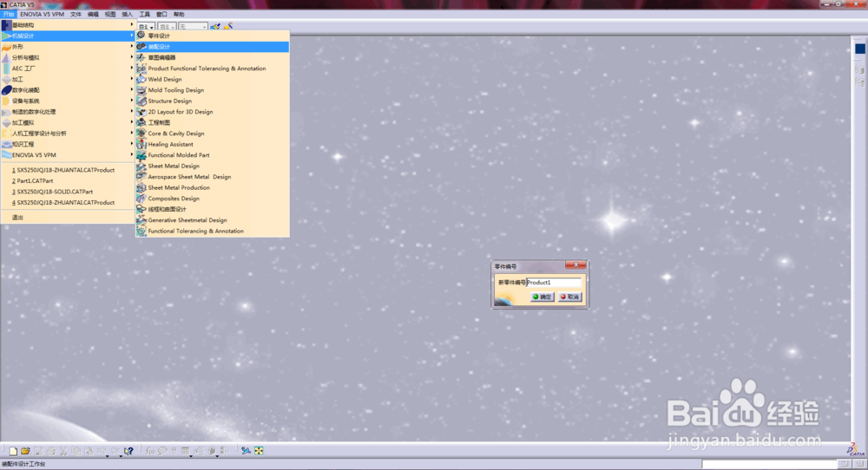This screenshot has width=868, height=470.
Task: Select the last Functional Tolerancing & Annotation entry
Action: pos(213,231)
